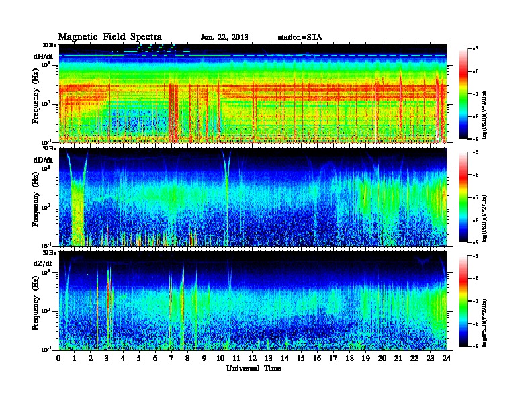
Task: Click the dD/dt panel color scale bar
Action: 463,197
